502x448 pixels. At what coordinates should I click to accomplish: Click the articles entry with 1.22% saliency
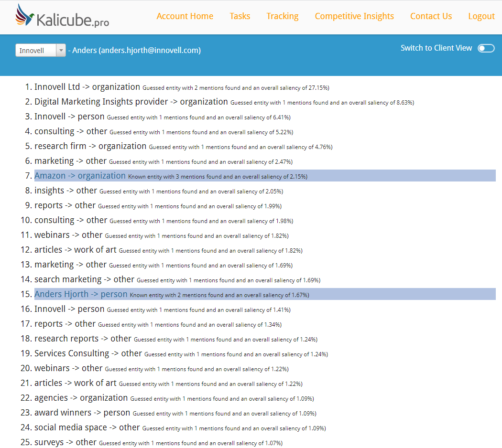tap(168, 383)
